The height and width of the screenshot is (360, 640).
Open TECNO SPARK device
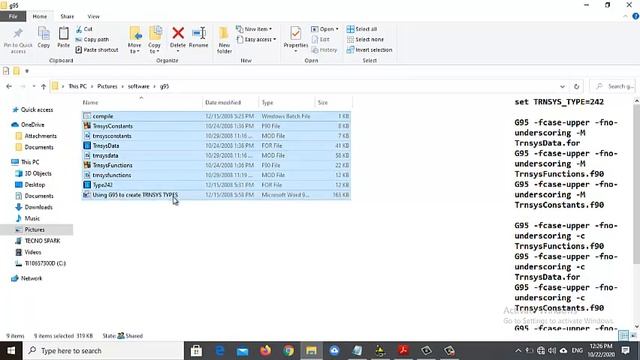(x=38, y=241)
